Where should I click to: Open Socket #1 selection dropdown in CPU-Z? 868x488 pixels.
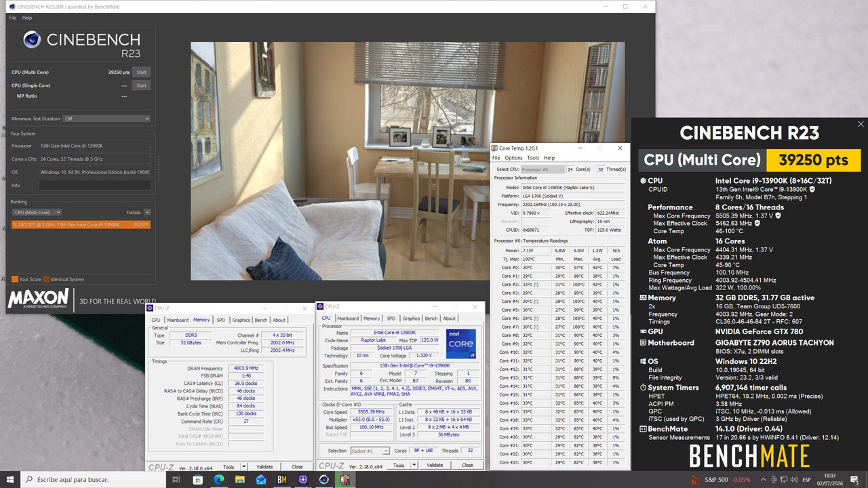tap(370, 451)
